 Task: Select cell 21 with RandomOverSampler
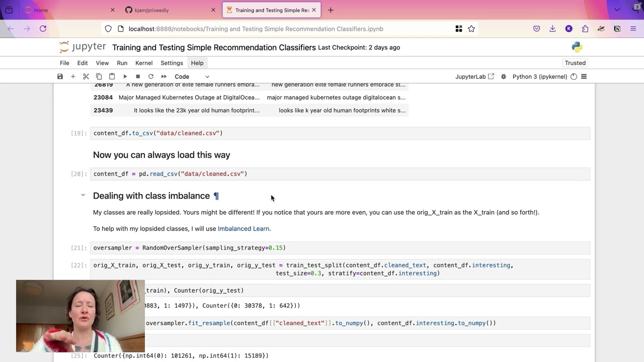tap(341, 248)
